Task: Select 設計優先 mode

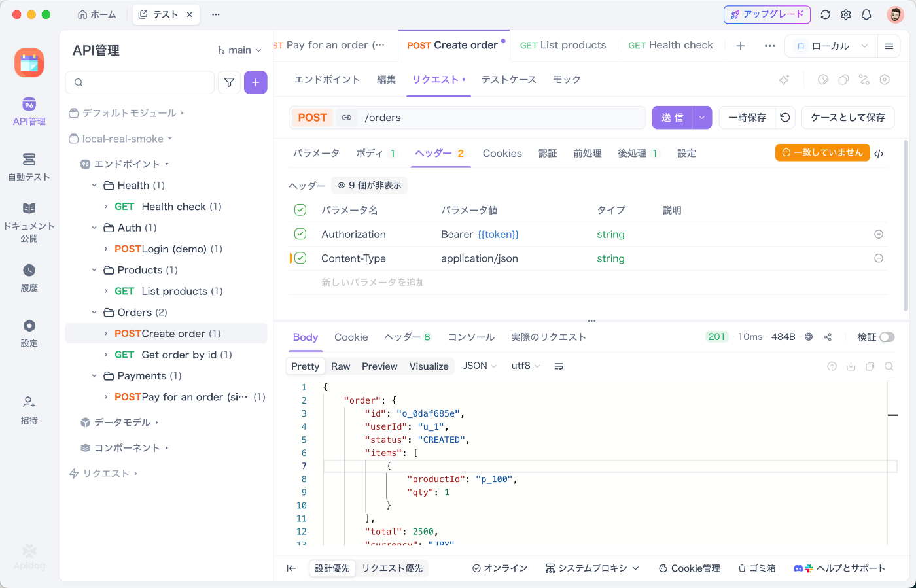Action: pyautogui.click(x=332, y=568)
